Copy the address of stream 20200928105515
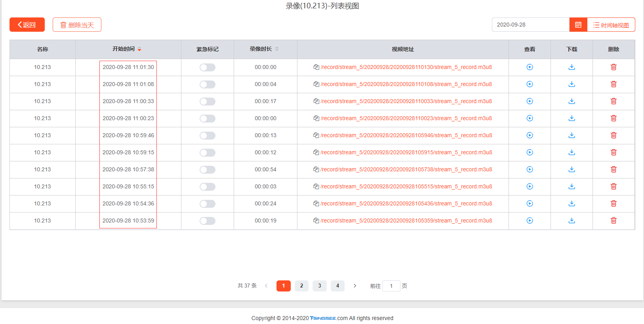 316,186
